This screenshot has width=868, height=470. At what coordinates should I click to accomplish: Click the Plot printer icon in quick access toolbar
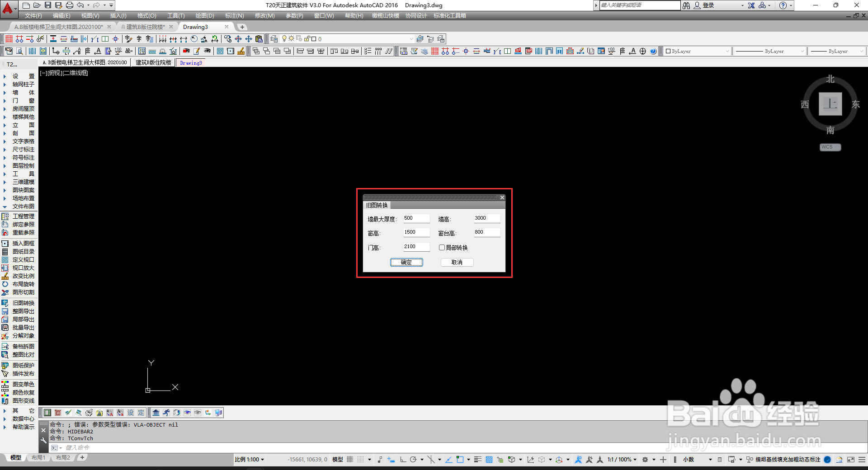point(69,5)
